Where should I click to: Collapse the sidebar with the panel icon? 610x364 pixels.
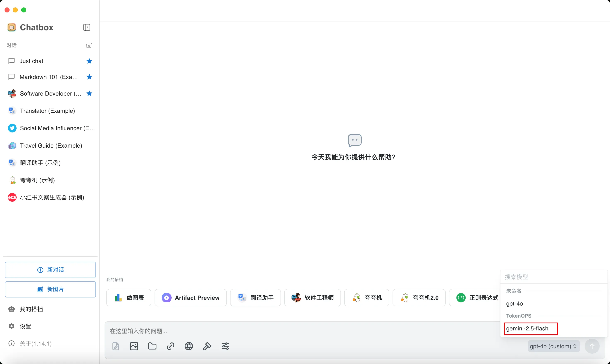[x=87, y=27]
